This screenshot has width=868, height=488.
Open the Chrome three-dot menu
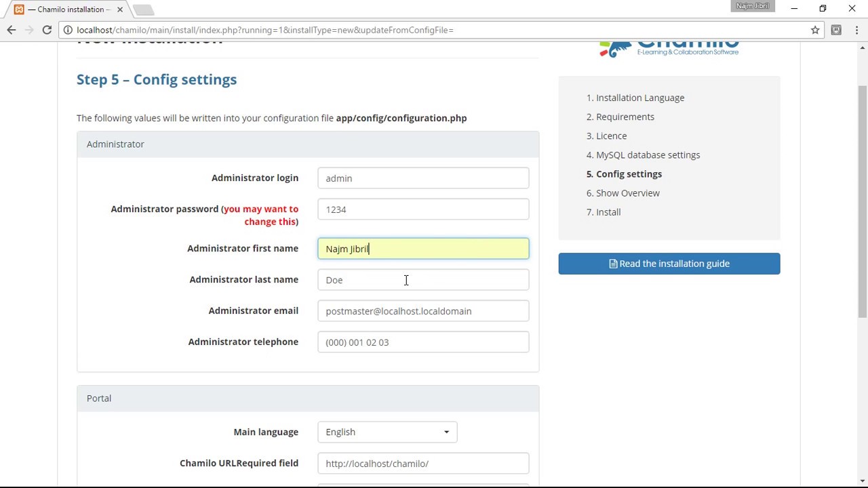coord(856,30)
